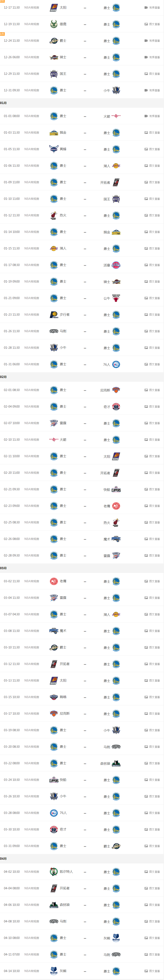Screen dimensions: 164x980
Task: Select the Hornets logo in the 01-05 game
Action: 54,149
